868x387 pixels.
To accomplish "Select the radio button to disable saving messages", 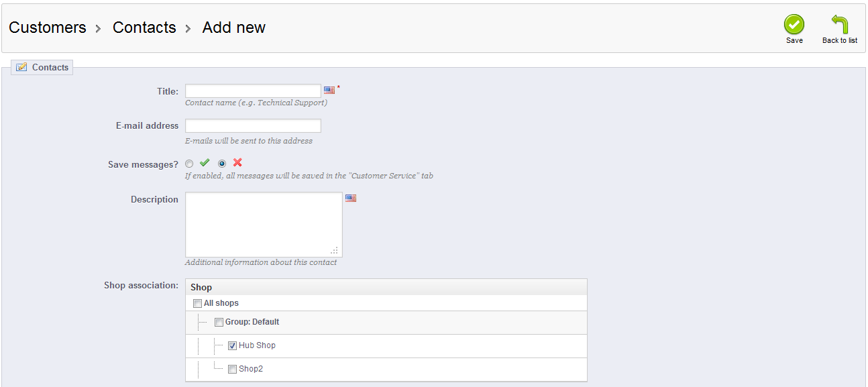I will [222, 163].
